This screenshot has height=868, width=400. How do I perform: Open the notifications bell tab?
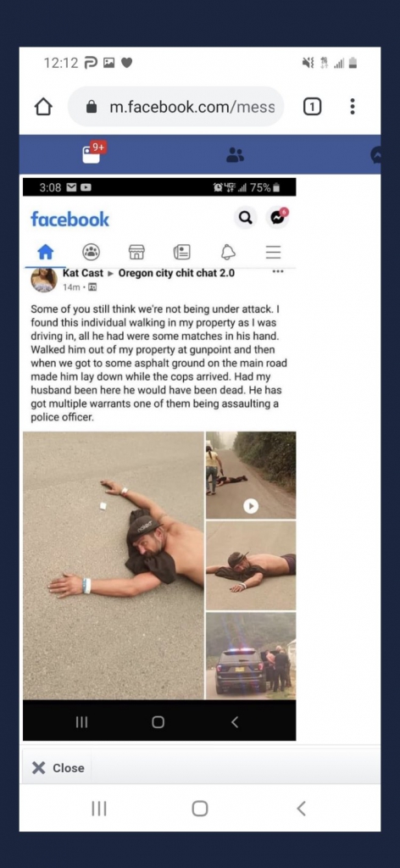coord(228,253)
